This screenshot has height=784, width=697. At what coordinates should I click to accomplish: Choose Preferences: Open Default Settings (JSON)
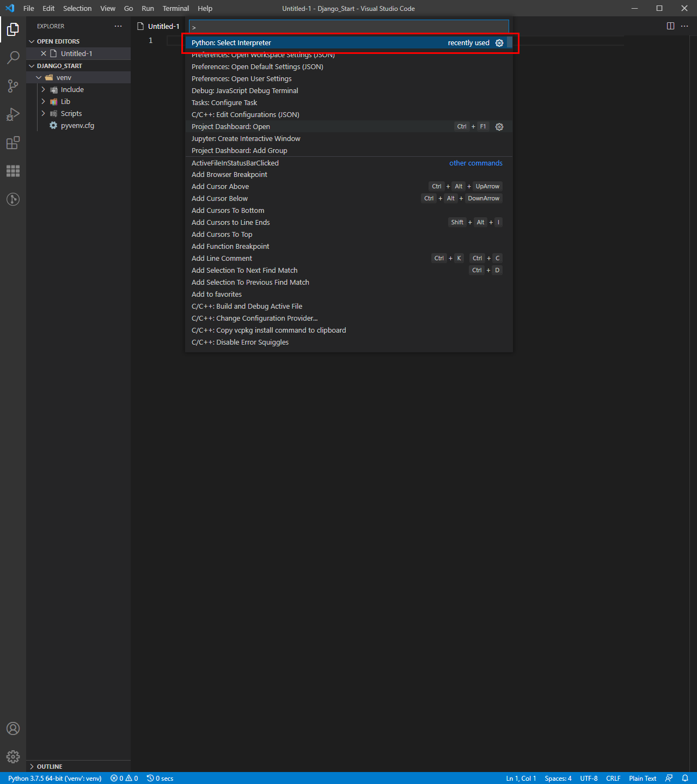[x=349, y=67]
